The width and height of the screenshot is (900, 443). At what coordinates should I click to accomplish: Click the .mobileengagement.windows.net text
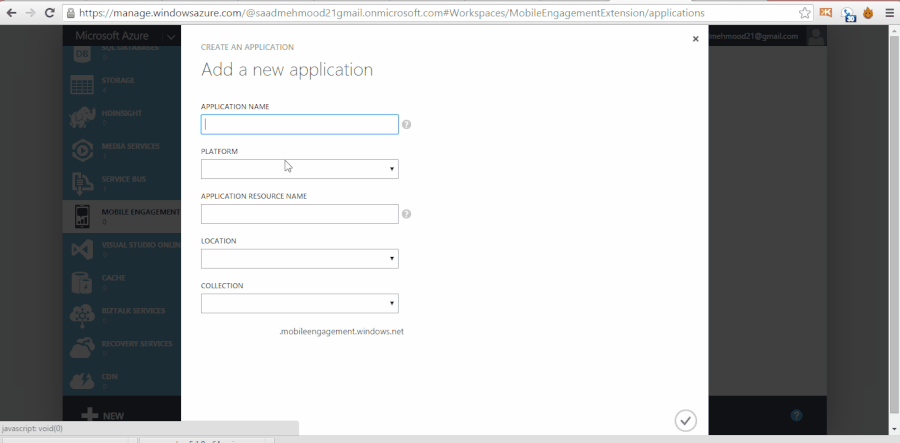(x=342, y=332)
